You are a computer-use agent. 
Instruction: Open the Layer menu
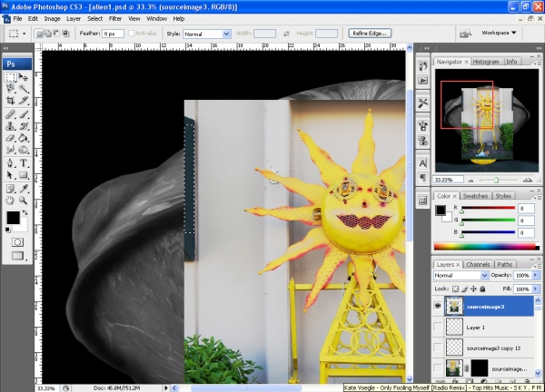tap(74, 19)
